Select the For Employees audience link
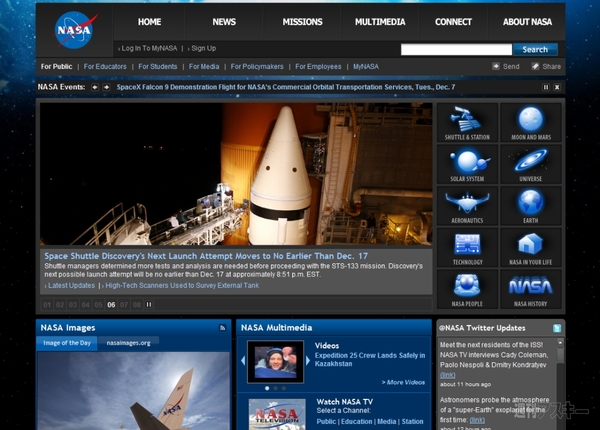The width and height of the screenshot is (600, 430). pos(318,67)
